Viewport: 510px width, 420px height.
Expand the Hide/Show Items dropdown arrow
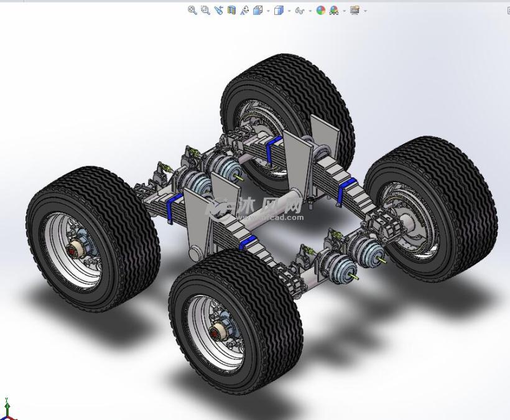[310, 11]
